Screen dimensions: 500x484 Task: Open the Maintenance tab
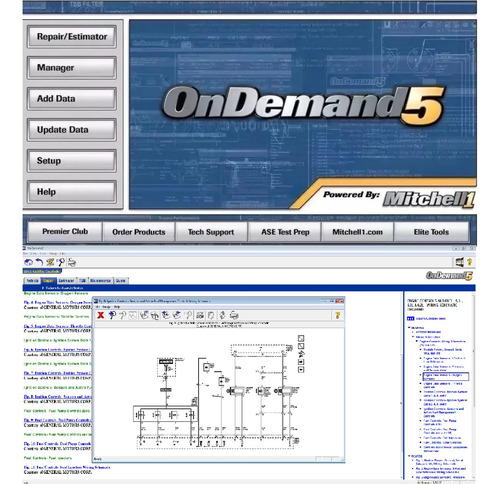click(101, 281)
